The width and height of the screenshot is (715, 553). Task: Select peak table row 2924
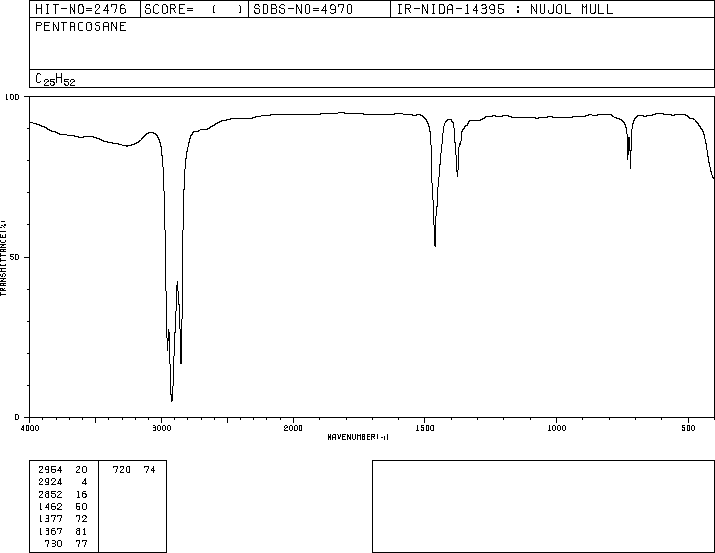pos(63,482)
